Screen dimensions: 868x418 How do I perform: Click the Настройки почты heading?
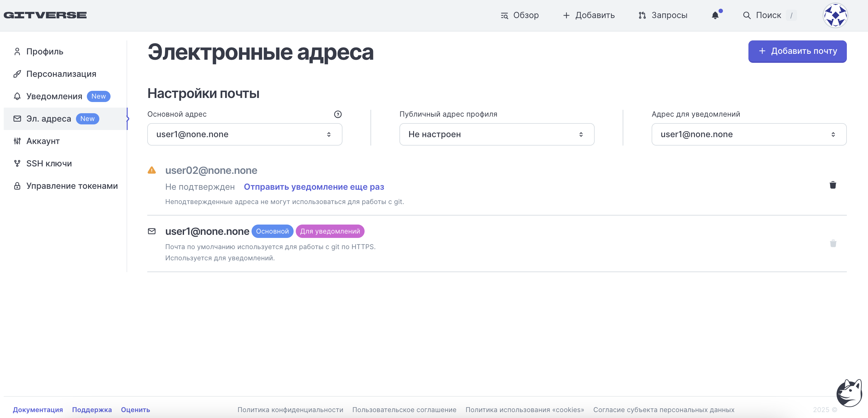(x=203, y=94)
